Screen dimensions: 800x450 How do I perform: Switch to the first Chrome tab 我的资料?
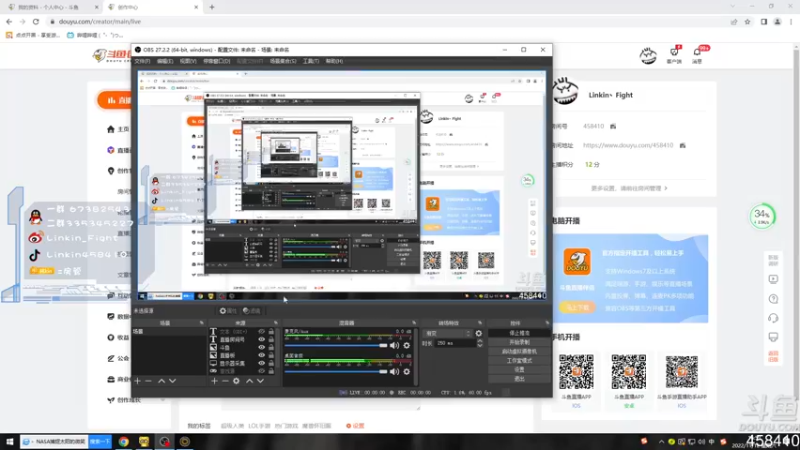[x=52, y=7]
